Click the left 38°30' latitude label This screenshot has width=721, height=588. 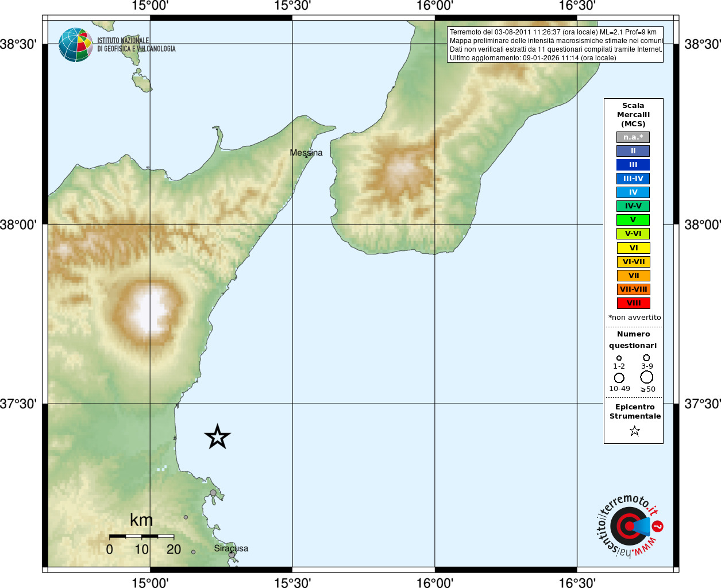point(18,44)
